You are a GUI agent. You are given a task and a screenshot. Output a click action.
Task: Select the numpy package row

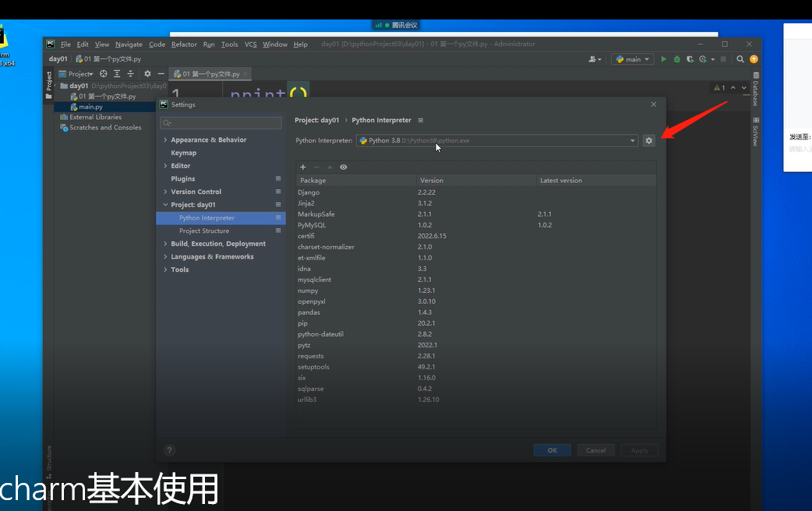click(x=476, y=291)
